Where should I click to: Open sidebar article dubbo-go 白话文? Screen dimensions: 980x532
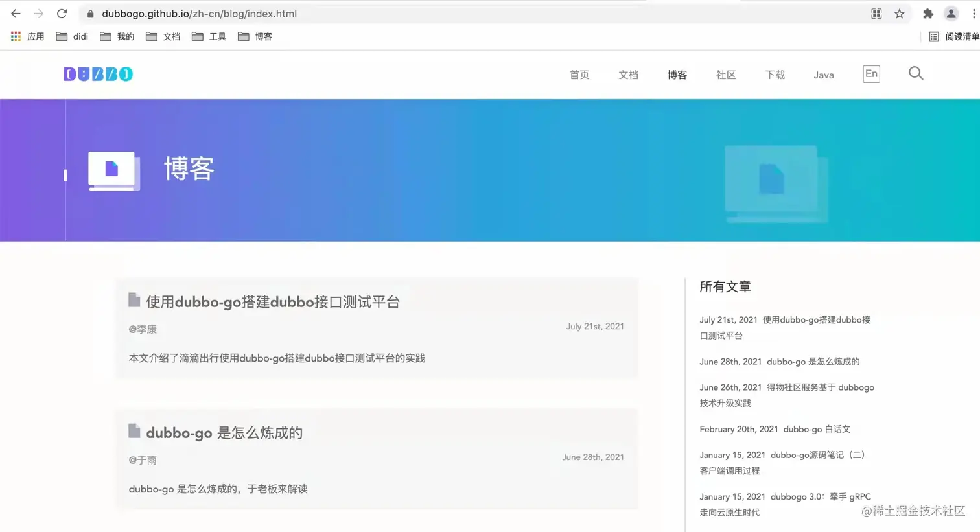tap(775, 429)
